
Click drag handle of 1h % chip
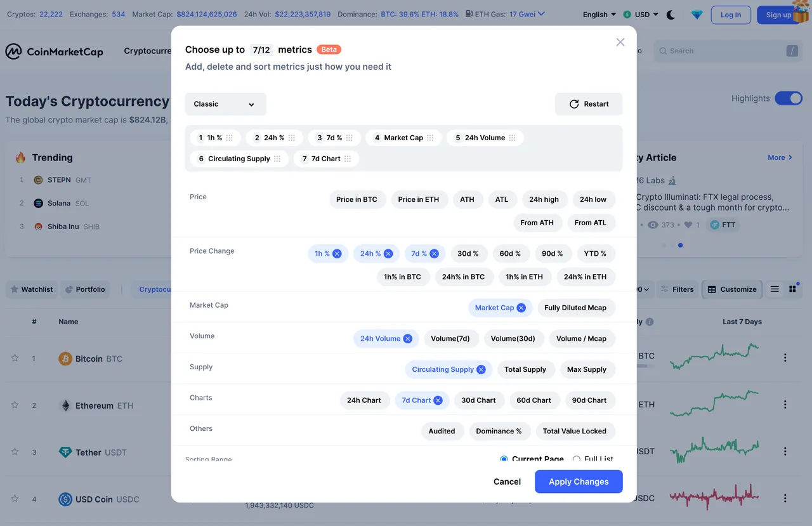230,138
